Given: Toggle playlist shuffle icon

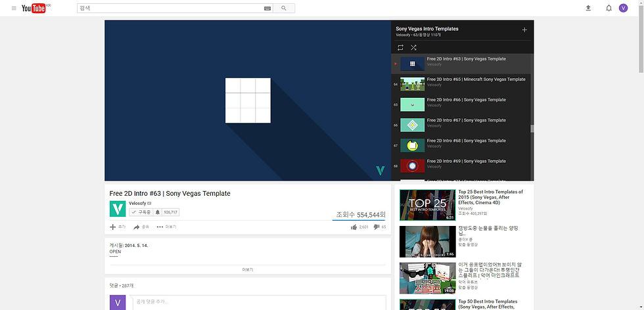Looking at the screenshot, I should click(x=413, y=48).
